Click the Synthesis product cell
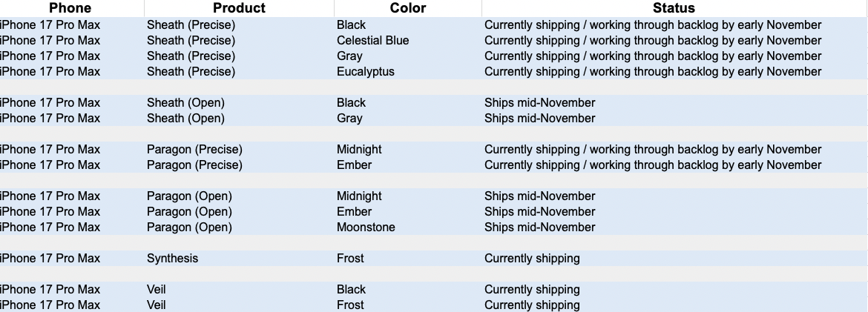This screenshot has height=312, width=868. point(172,258)
